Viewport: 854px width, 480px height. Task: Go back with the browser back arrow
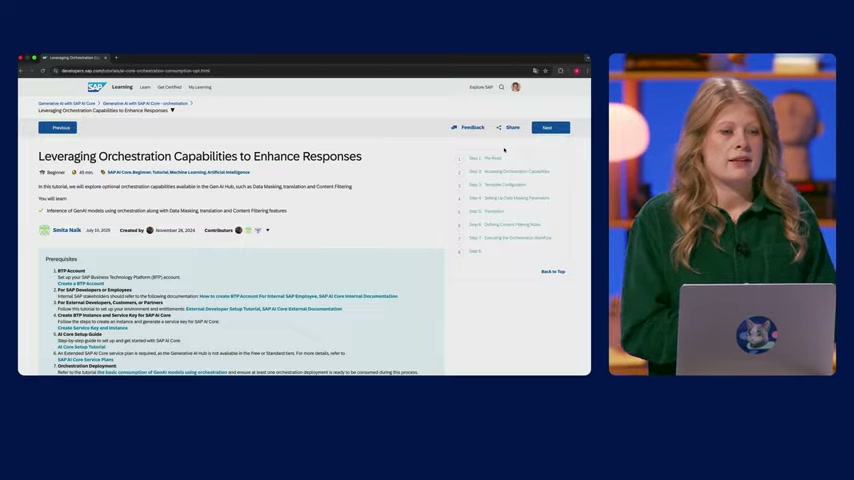(x=21, y=71)
